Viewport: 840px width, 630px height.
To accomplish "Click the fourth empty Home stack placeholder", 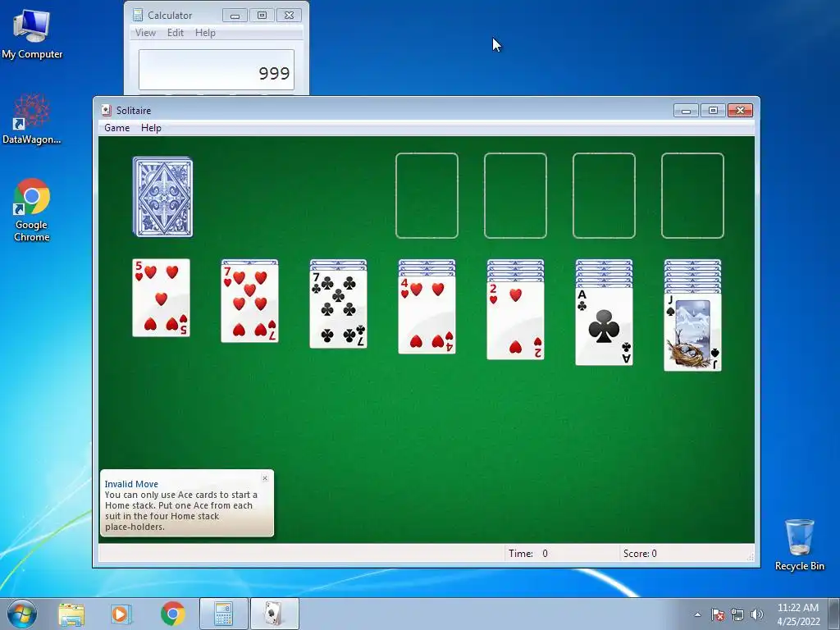I will pos(692,195).
